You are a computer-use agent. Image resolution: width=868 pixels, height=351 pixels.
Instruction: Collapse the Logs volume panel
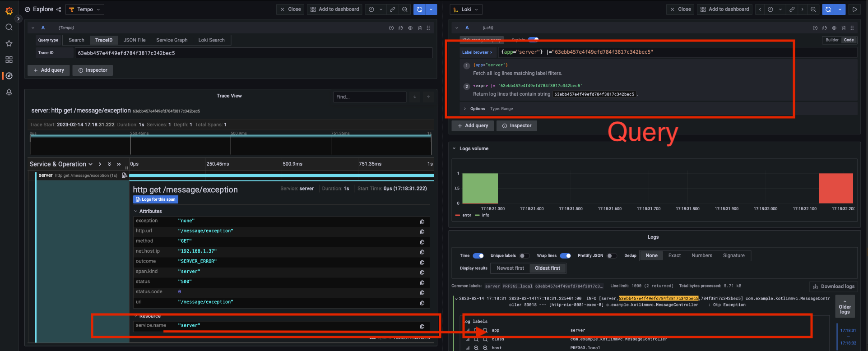pos(454,148)
